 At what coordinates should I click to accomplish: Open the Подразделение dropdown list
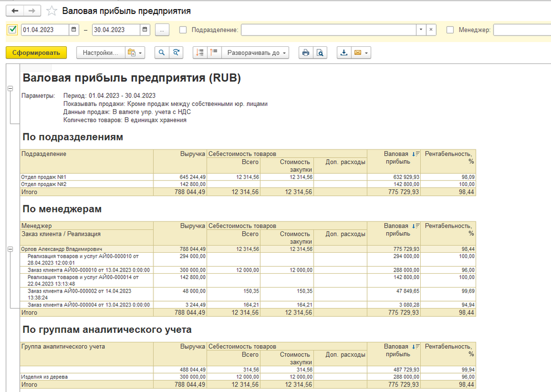tap(420, 30)
